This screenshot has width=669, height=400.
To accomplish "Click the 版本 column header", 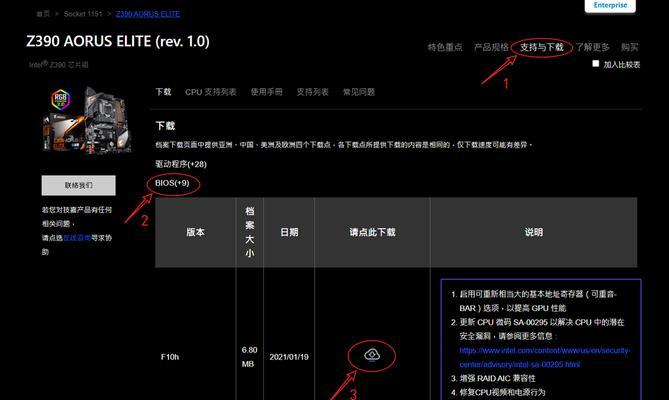I will coord(195,232).
